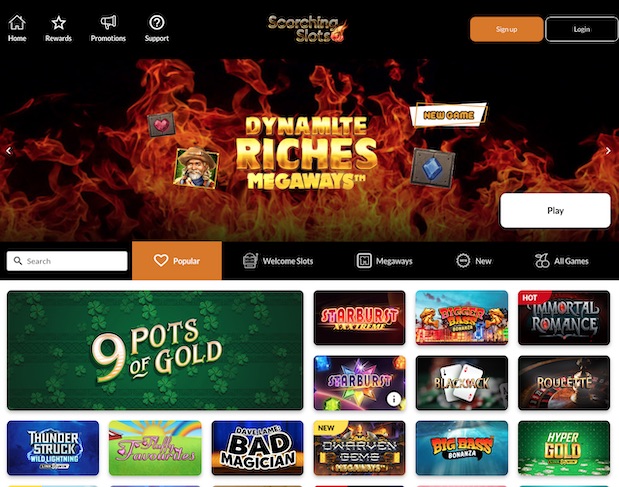Open the 9 Pots of Gold game
This screenshot has width=619, height=487.
pos(155,350)
